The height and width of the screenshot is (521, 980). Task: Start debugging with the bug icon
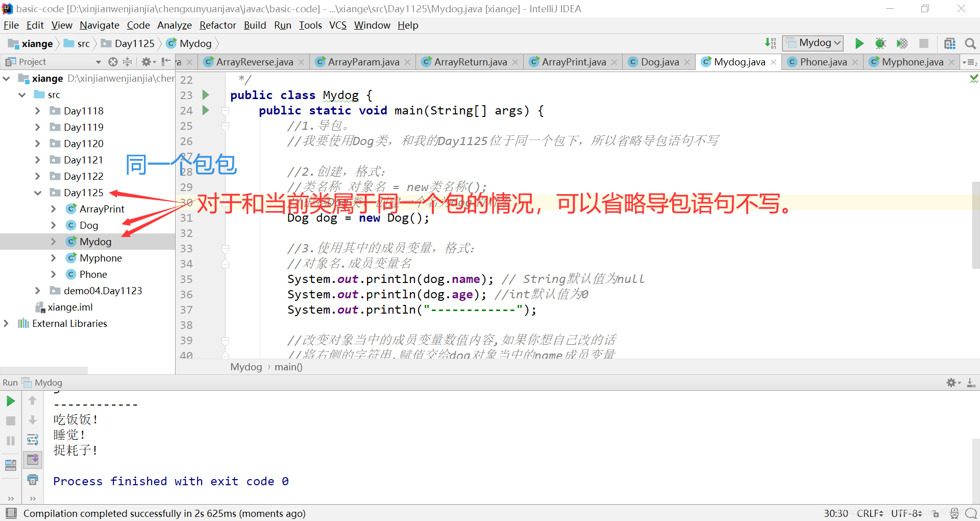click(880, 43)
